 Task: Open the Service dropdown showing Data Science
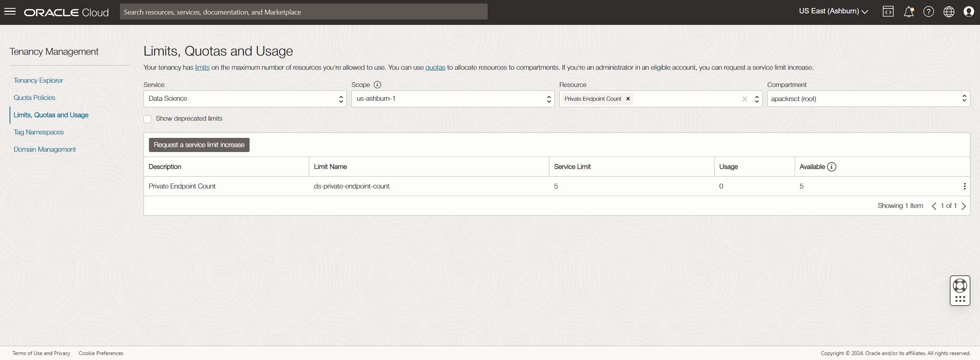(245, 99)
